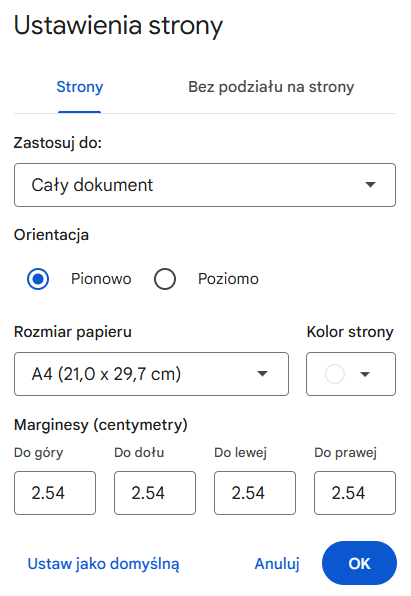Select the Poziomo orientation radio button
The height and width of the screenshot is (596, 411).
pos(165,279)
